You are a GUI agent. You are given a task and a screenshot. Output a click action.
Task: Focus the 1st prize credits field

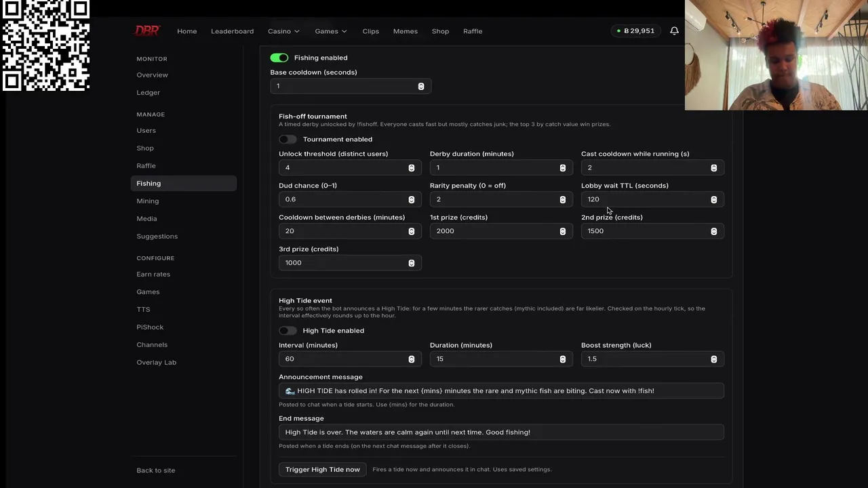pyautogui.click(x=501, y=231)
